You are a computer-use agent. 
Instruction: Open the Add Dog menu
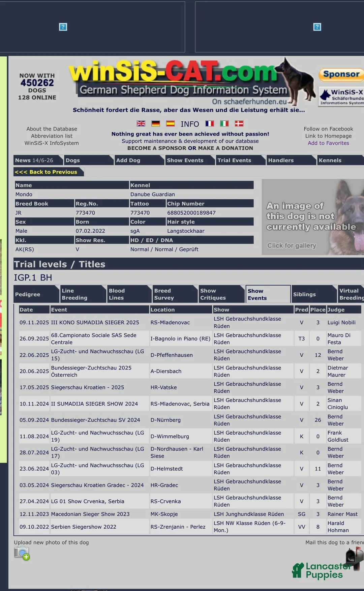(139, 160)
